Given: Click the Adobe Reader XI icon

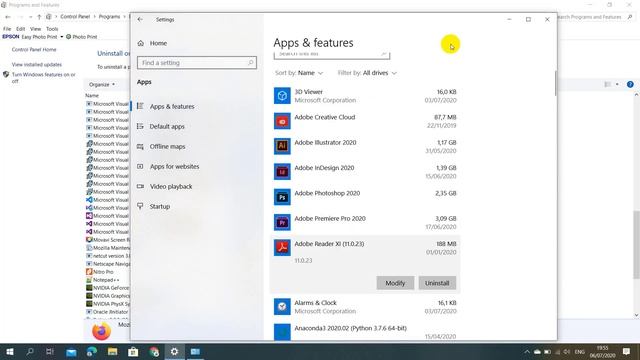Looking at the screenshot, I should coord(282,248).
